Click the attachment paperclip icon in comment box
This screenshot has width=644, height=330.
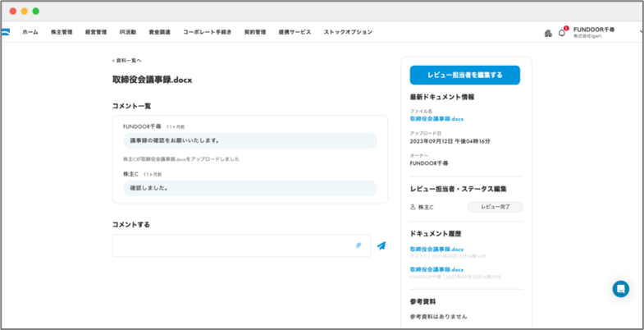point(359,245)
